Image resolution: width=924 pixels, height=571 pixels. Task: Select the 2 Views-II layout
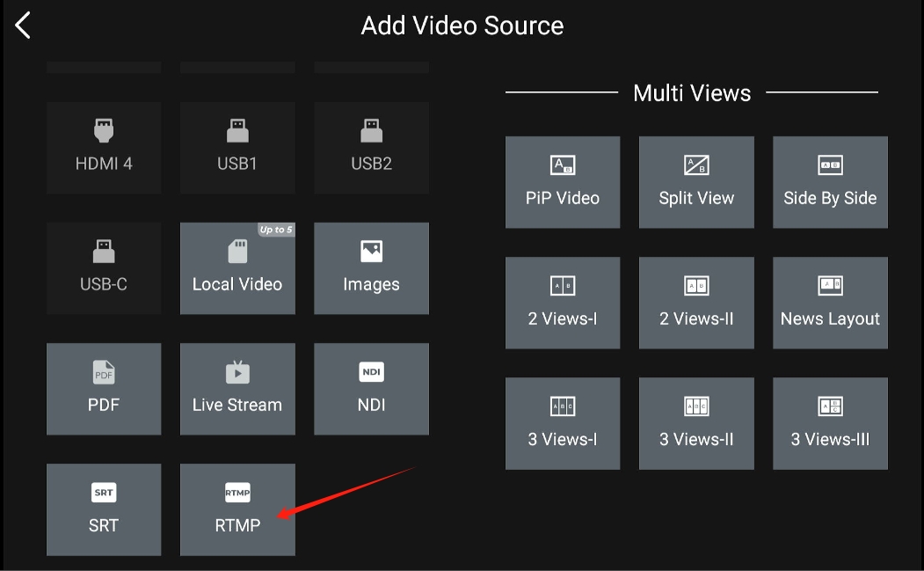pos(695,303)
